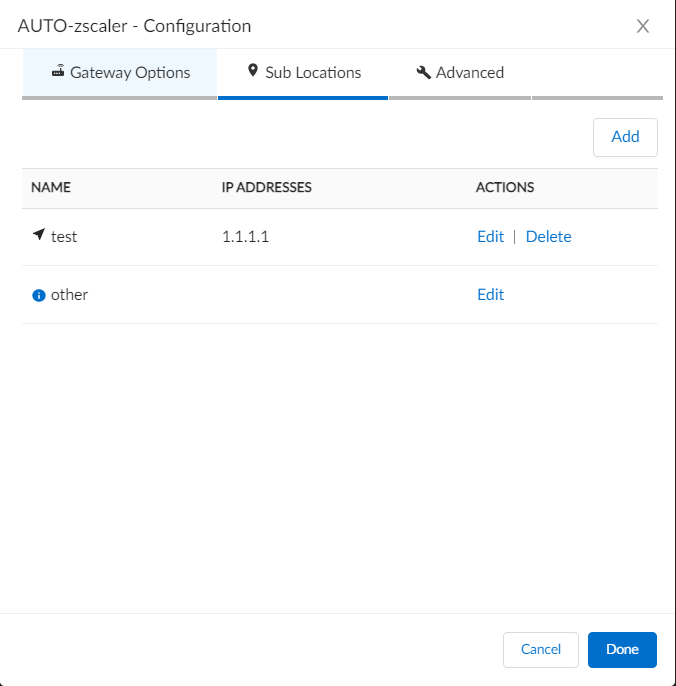
Task: Click the router icon beside Gateway Options
Action: tap(58, 72)
